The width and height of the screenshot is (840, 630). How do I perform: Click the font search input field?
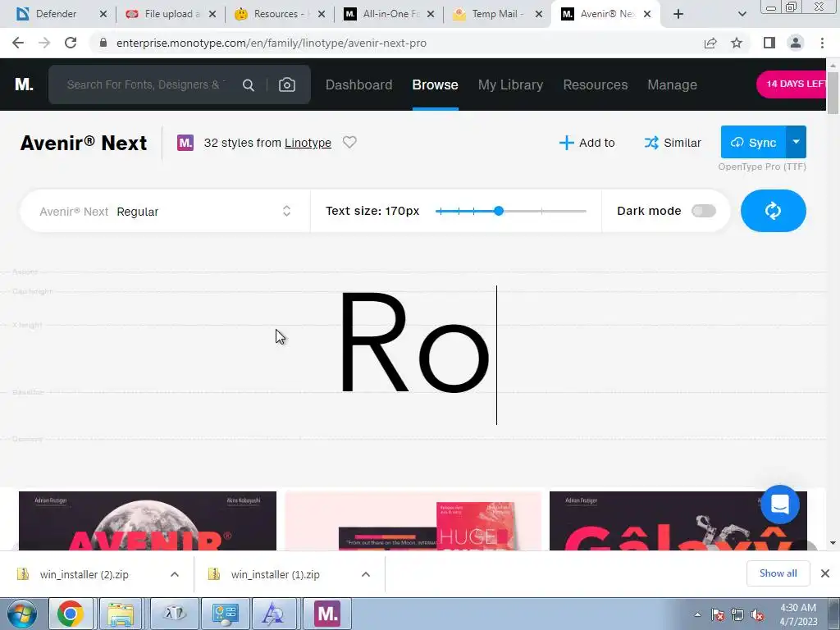pyautogui.click(x=146, y=84)
